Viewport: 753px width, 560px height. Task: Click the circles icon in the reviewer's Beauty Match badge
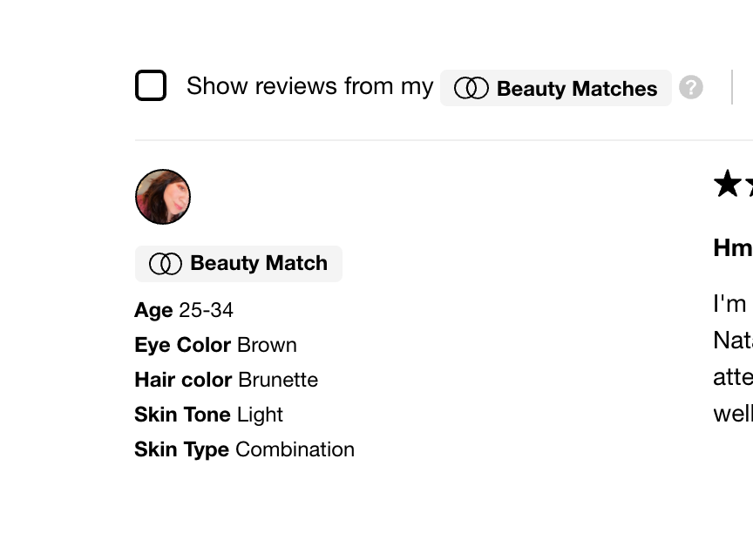click(166, 264)
